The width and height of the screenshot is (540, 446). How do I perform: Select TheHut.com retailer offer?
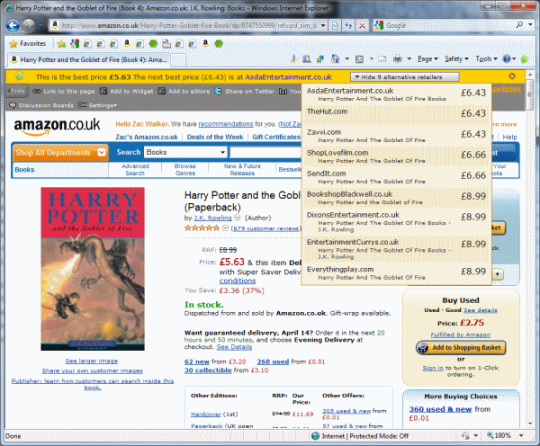tap(396, 114)
